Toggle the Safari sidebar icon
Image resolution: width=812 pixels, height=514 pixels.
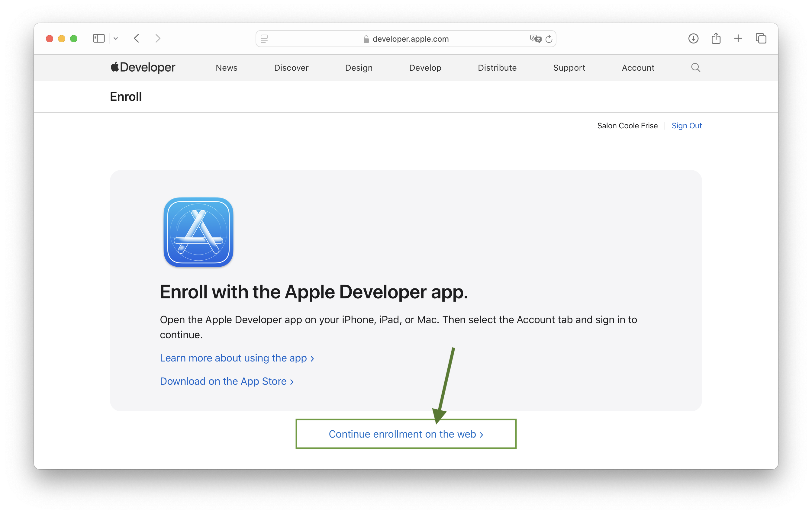click(98, 38)
